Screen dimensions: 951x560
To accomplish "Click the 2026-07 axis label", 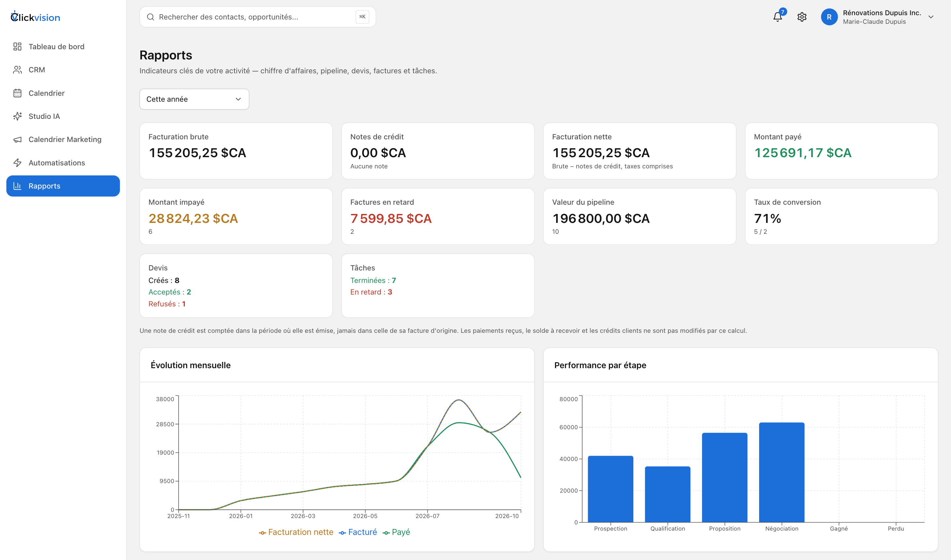I will (x=427, y=516).
